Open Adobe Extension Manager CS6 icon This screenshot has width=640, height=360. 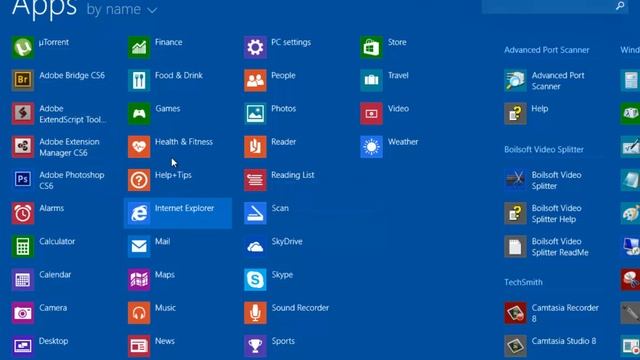(22, 147)
